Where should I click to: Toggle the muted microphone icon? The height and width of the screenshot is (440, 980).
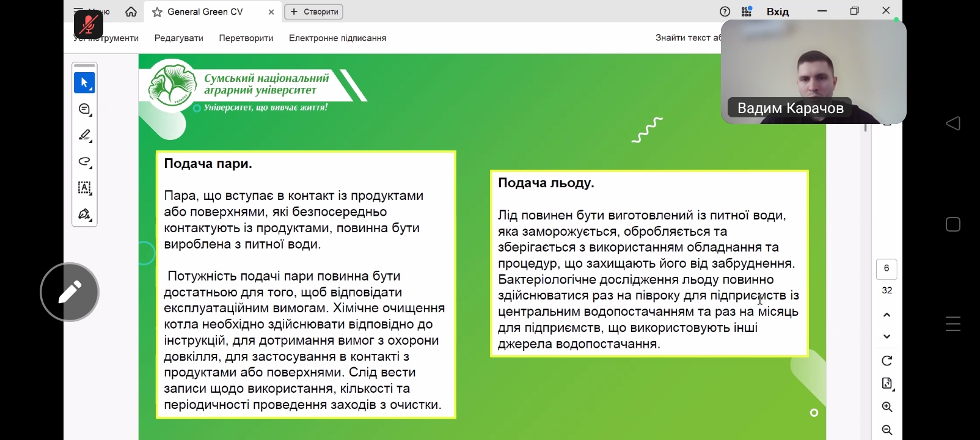pos(89,24)
